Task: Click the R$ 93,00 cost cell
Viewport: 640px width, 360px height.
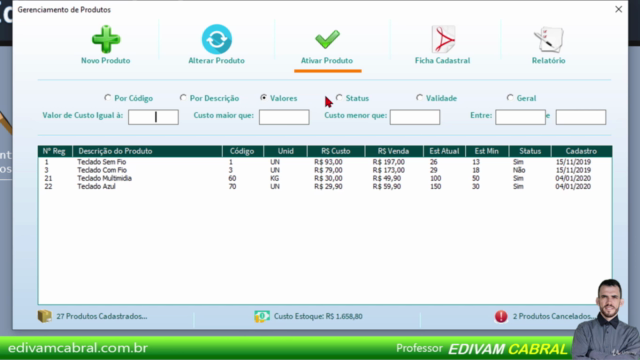Action: [x=328, y=162]
